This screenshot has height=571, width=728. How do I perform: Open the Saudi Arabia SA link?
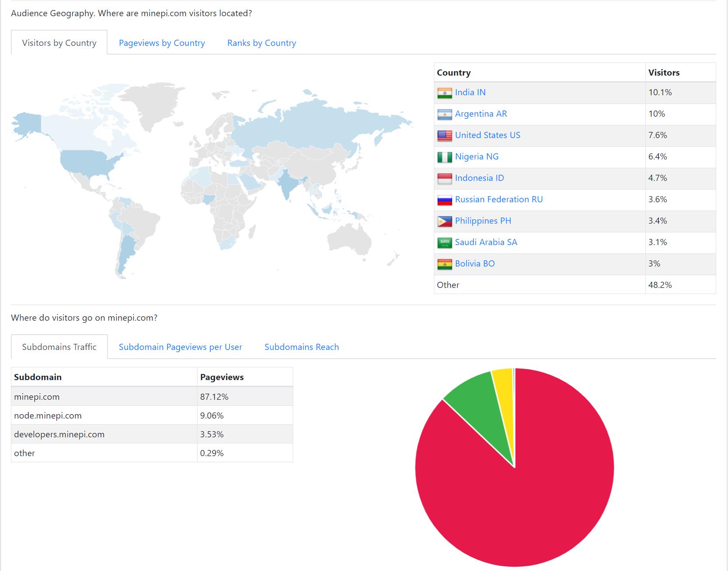pyautogui.click(x=486, y=242)
